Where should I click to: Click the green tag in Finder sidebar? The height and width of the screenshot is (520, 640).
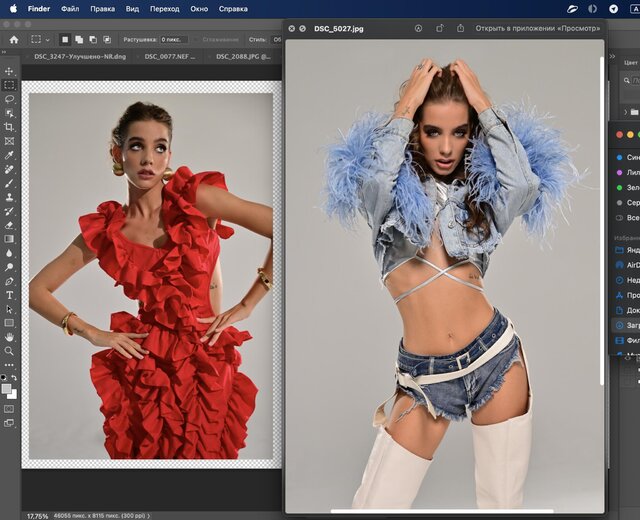click(x=619, y=187)
